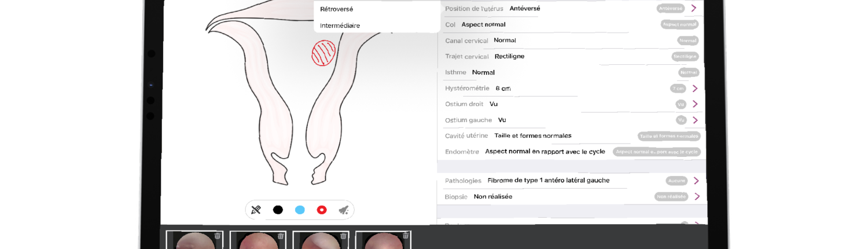
Task: Click the gray 'Non réalisée' pill for Biopsie
Action: pyautogui.click(x=671, y=196)
